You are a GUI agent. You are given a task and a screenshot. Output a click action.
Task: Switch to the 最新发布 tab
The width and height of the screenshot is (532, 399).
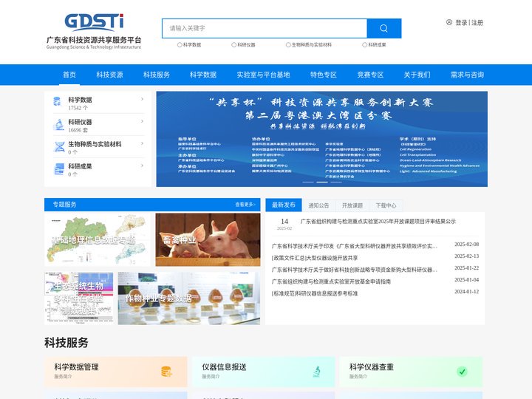pyautogui.click(x=284, y=205)
